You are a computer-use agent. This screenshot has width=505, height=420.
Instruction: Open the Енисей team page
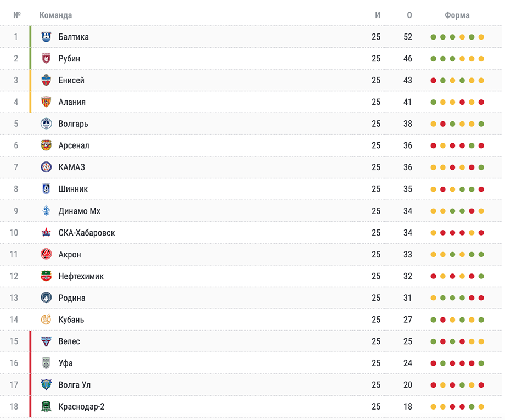(x=71, y=80)
